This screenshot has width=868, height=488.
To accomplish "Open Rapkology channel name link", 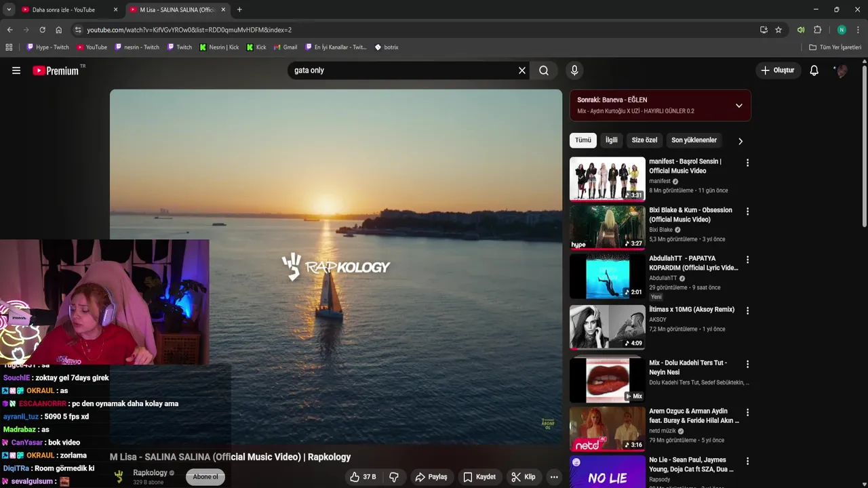I will tap(150, 473).
